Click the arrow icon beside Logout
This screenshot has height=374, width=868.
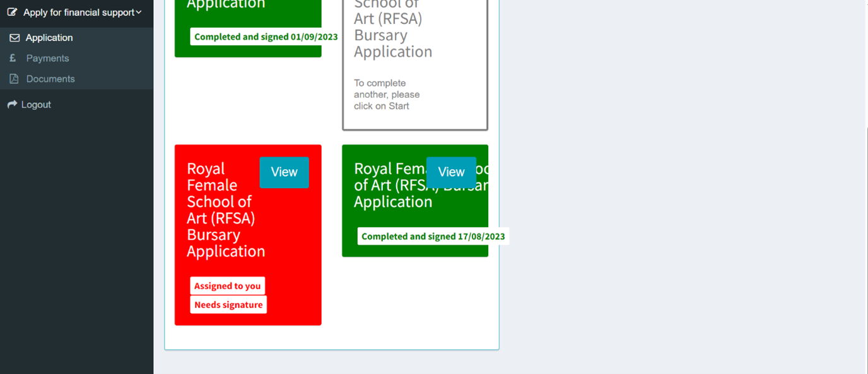pyautogui.click(x=12, y=105)
